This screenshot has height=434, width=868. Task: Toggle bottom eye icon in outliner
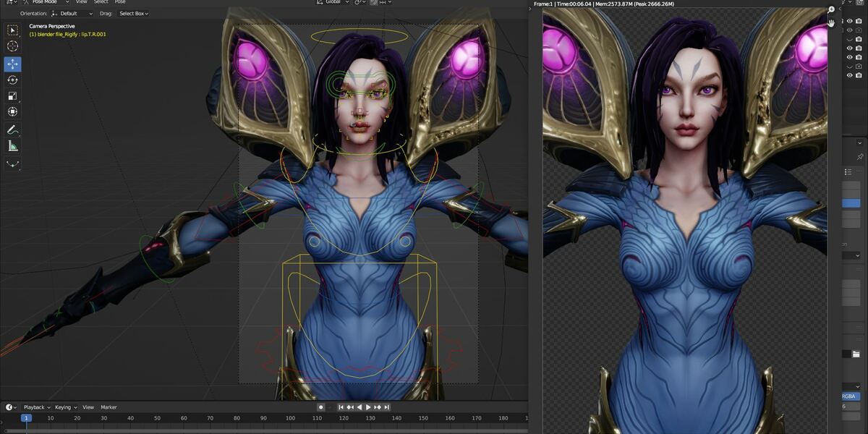[x=849, y=75]
